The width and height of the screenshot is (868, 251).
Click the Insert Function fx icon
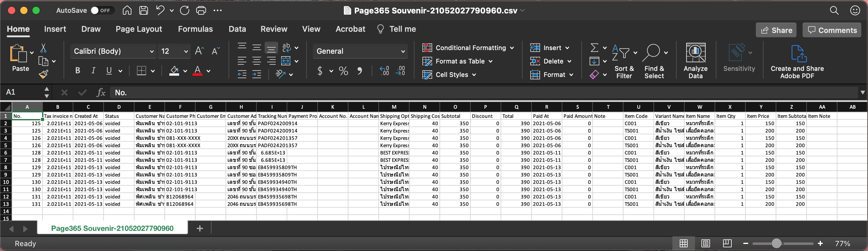pyautogui.click(x=101, y=93)
